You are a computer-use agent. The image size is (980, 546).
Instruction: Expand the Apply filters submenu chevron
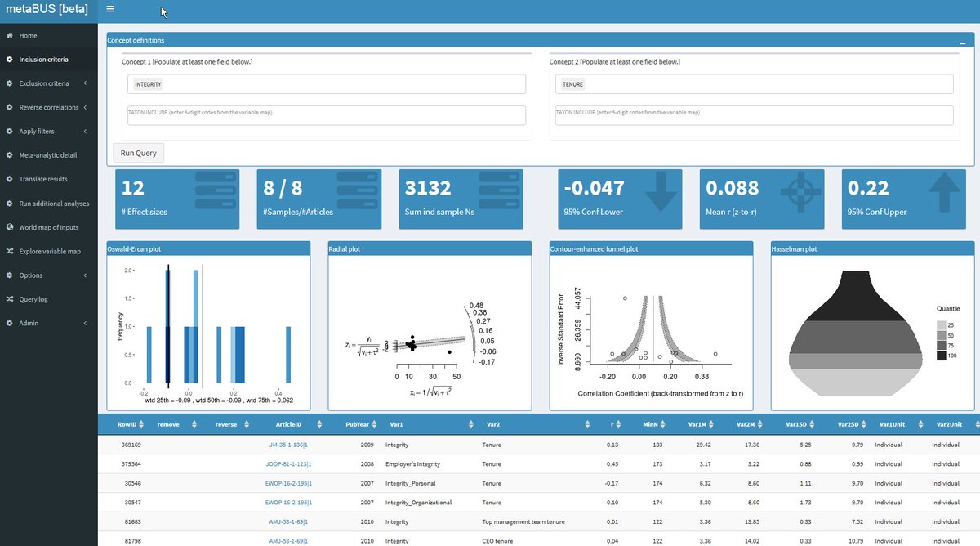(85, 131)
